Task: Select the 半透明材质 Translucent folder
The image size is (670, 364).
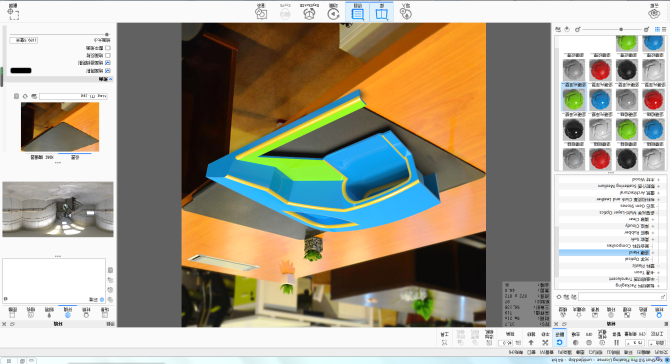Action: pos(632,279)
